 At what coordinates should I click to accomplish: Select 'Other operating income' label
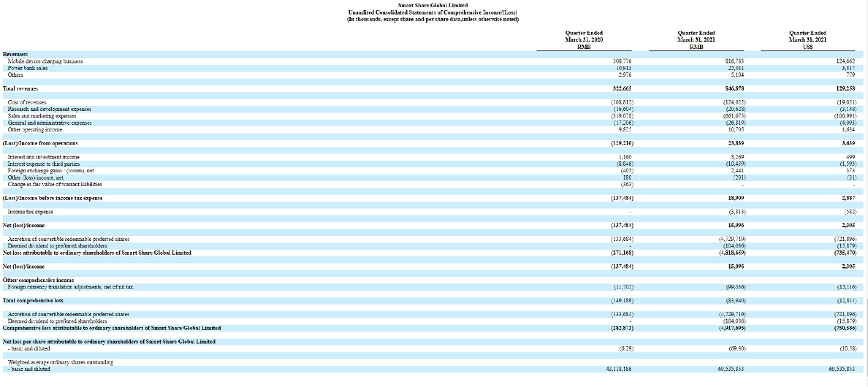coord(35,130)
